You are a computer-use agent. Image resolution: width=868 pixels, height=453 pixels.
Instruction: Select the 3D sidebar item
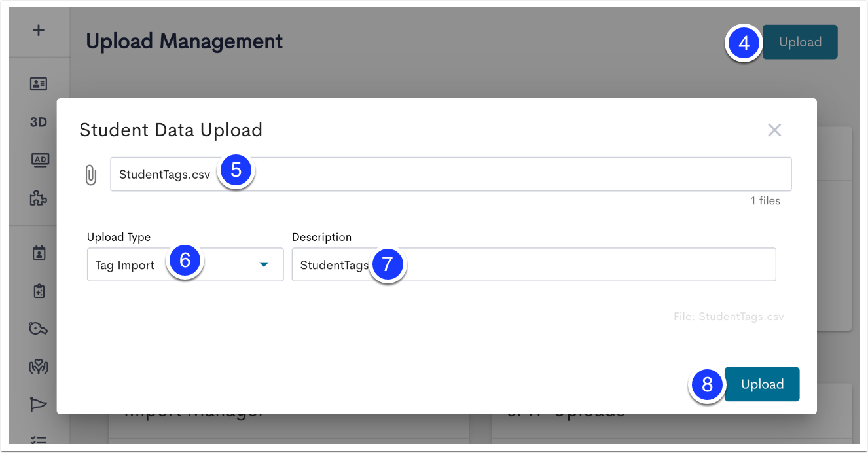39,122
